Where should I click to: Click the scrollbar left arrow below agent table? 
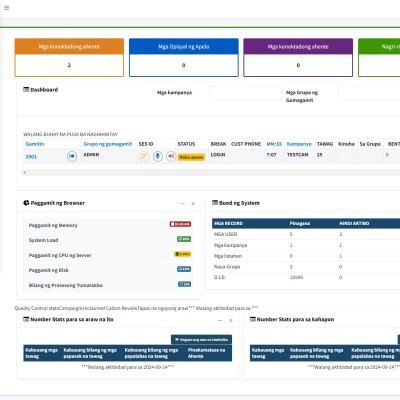[24, 172]
